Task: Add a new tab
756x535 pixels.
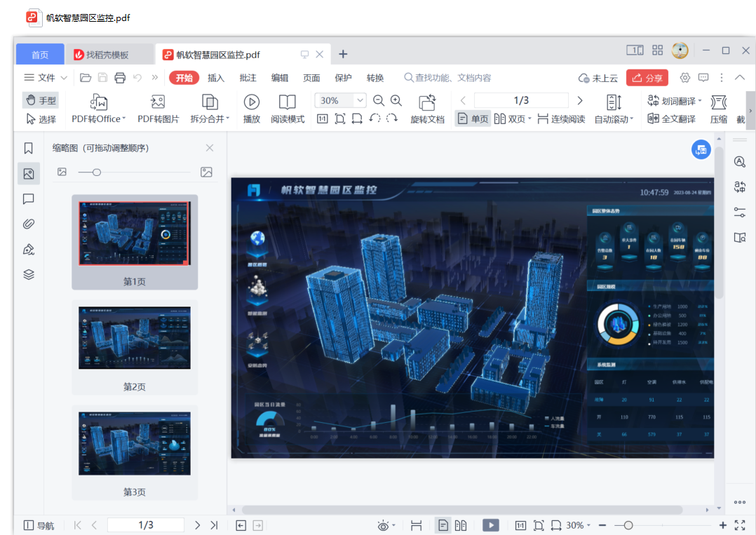Action: pos(343,54)
